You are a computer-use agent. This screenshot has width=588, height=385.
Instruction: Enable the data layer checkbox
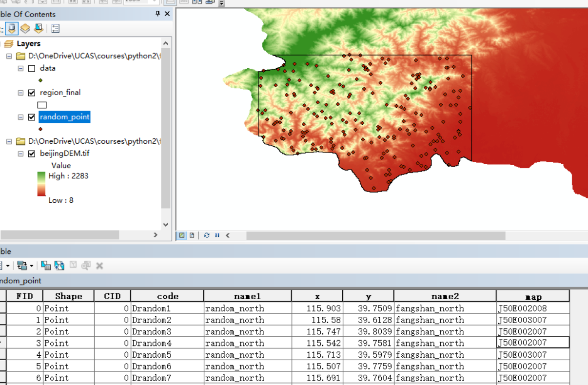[32, 69]
